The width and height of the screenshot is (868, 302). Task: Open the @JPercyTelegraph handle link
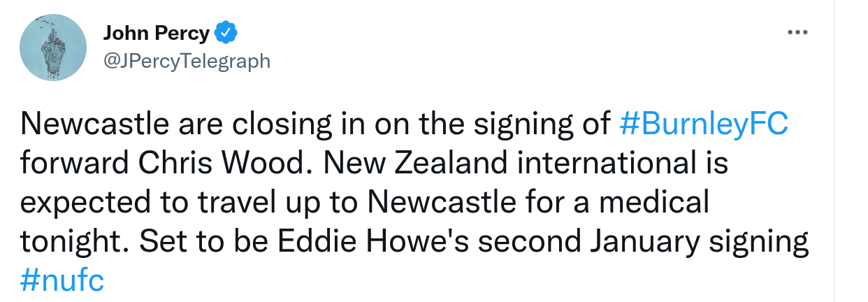point(186,61)
